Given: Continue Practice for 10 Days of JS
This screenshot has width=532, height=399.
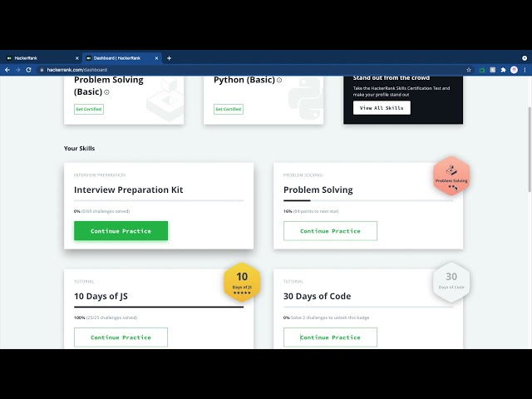Looking at the screenshot, I should point(121,337).
